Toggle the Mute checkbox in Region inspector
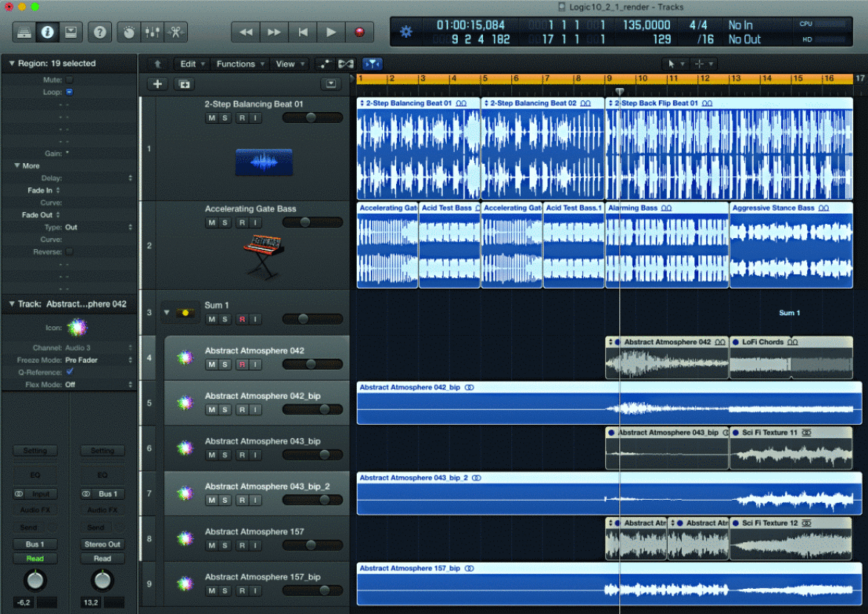The height and width of the screenshot is (614, 868). click(x=70, y=79)
